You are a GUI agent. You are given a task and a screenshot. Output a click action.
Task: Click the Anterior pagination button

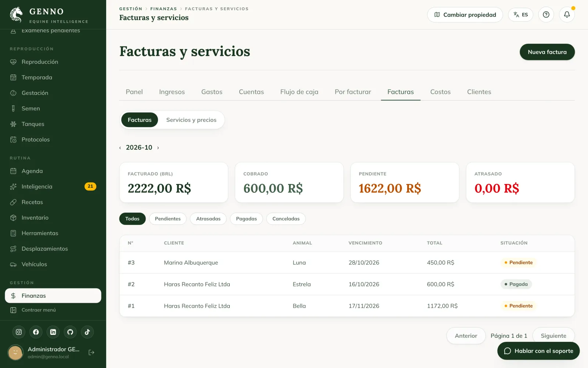(x=466, y=336)
